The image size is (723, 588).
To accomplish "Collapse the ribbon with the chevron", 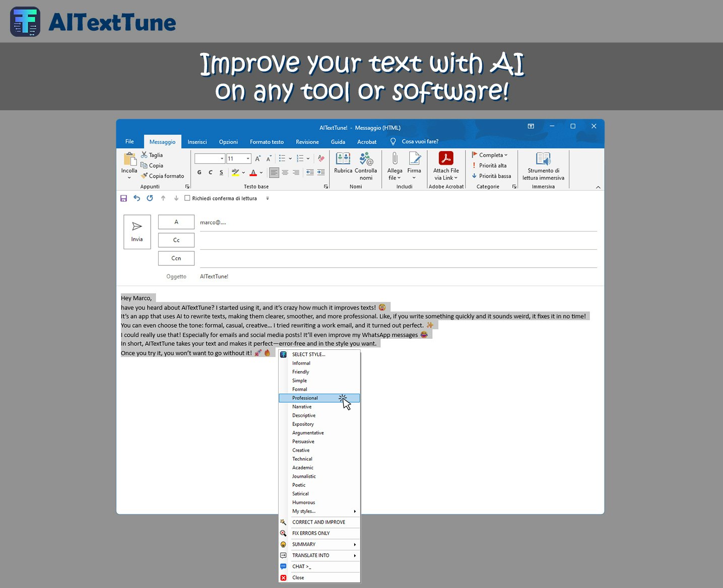I will point(598,187).
